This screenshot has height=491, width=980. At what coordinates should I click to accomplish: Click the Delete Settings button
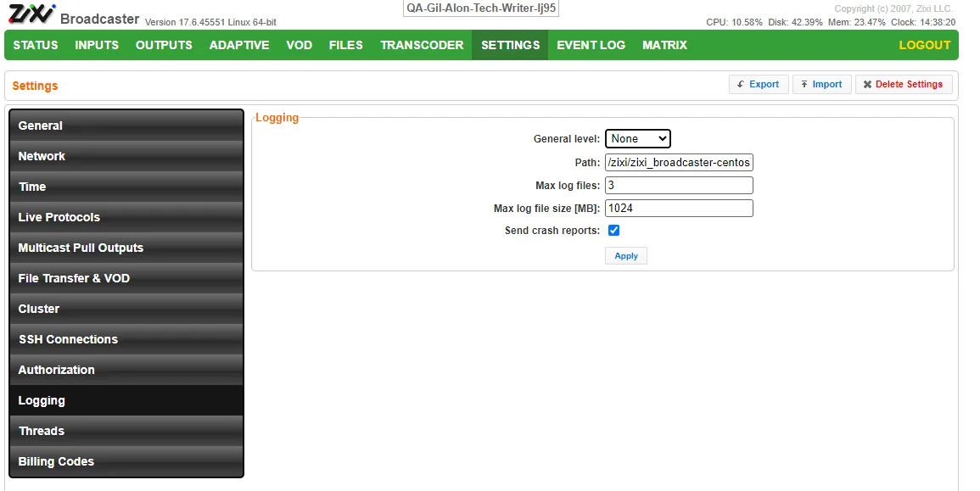903,84
